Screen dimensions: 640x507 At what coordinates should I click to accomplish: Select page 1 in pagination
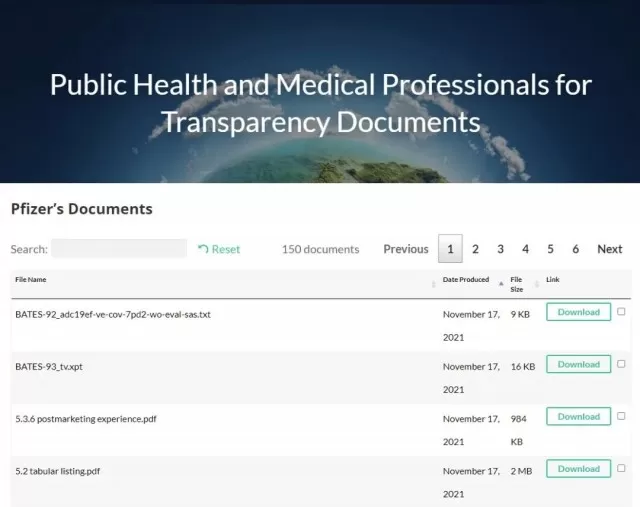450,249
